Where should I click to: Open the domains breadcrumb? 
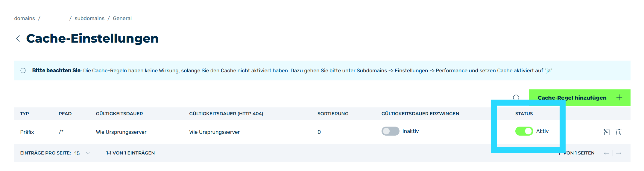tap(25, 18)
